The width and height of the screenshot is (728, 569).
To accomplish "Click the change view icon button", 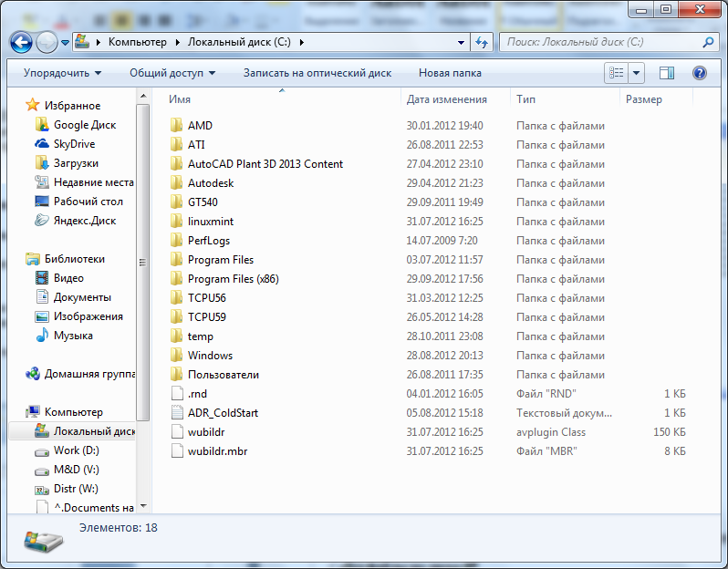I will coord(616,73).
